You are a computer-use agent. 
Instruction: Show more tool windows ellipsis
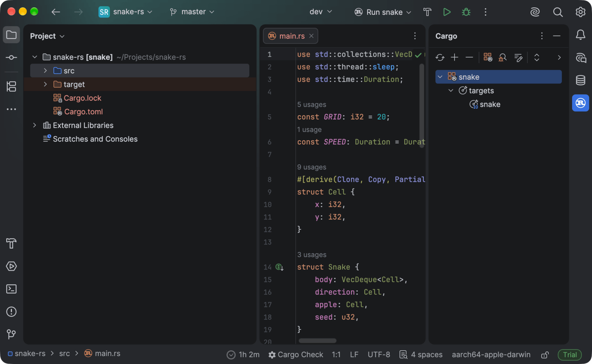click(x=11, y=109)
